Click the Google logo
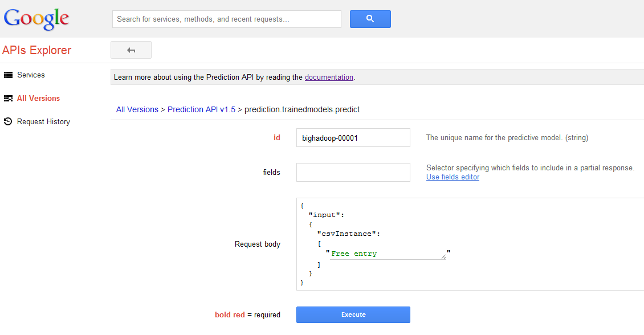The image size is (644, 335). coord(36,19)
